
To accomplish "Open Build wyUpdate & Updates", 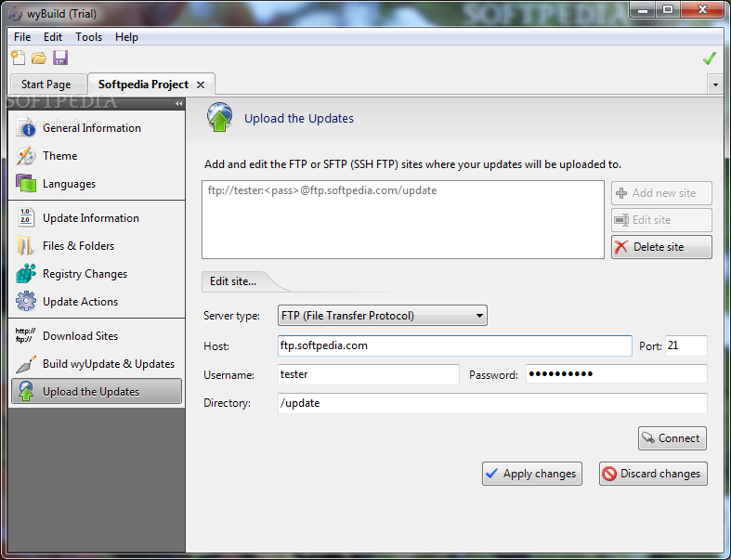I will click(97, 364).
